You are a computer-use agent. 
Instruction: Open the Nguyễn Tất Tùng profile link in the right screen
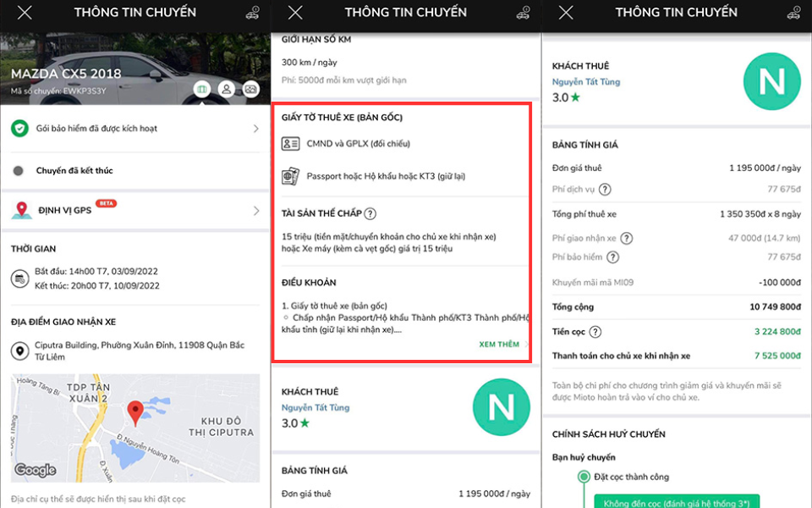click(x=586, y=81)
